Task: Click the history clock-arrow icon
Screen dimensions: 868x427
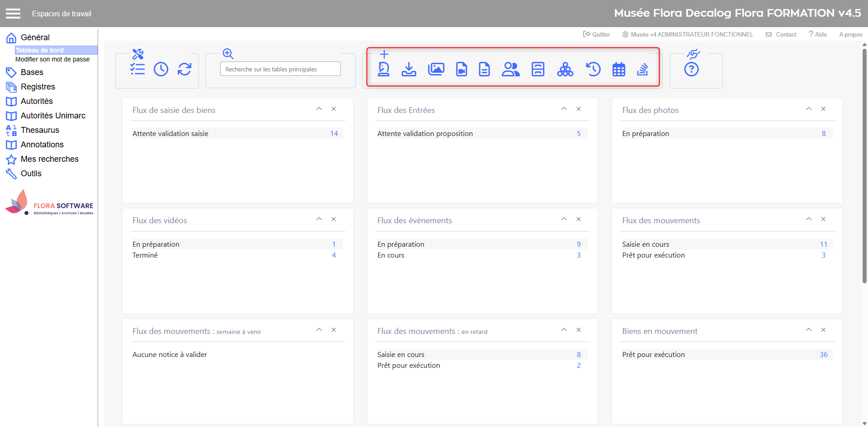Action: tap(593, 69)
